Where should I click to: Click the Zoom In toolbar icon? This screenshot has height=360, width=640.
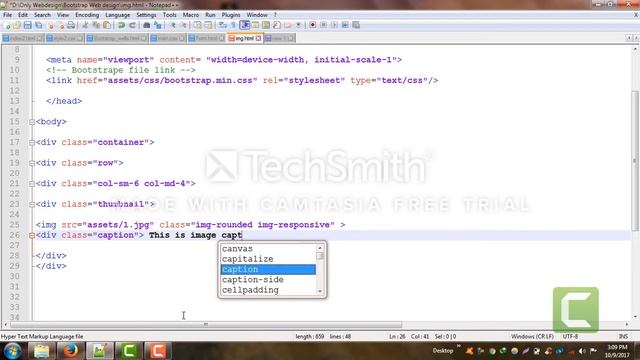(173, 25)
